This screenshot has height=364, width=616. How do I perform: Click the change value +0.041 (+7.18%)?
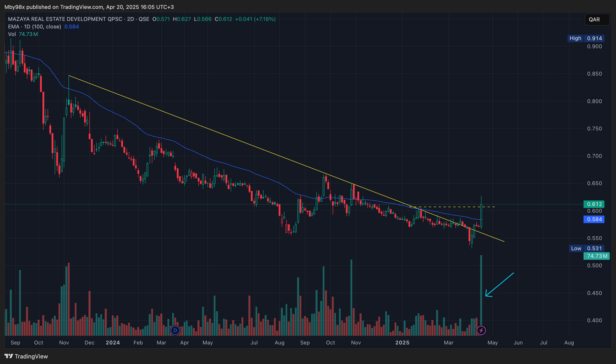(x=255, y=19)
